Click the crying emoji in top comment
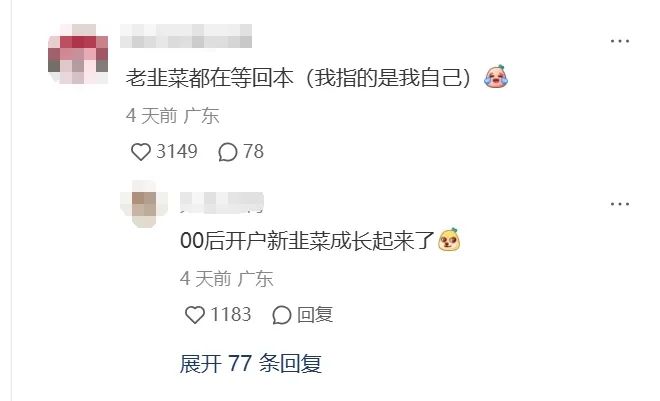The width and height of the screenshot is (660, 401). click(496, 77)
